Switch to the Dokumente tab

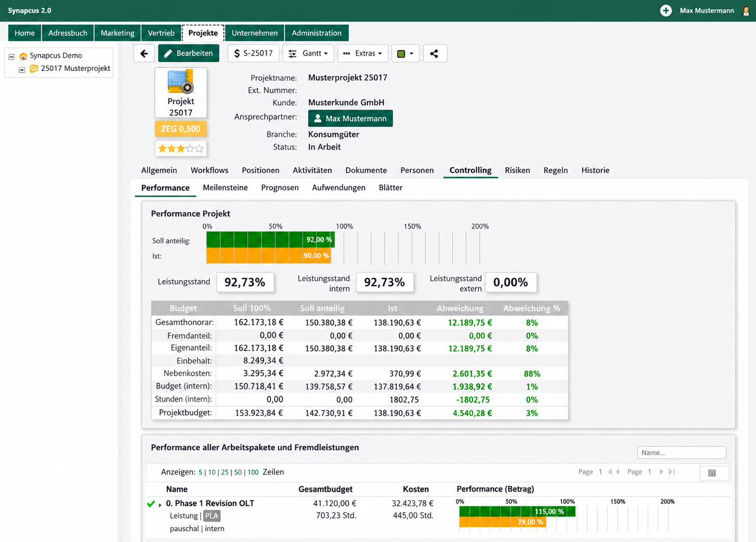pyautogui.click(x=366, y=170)
